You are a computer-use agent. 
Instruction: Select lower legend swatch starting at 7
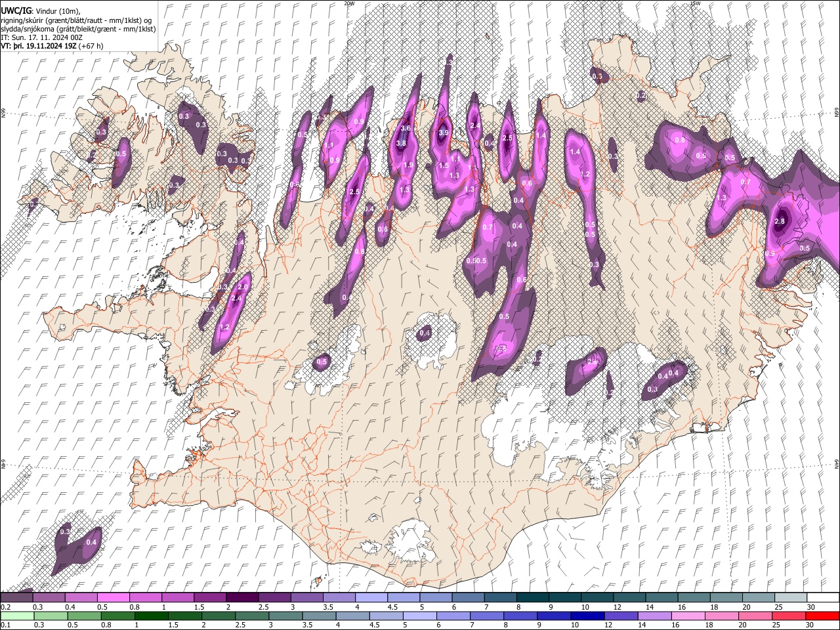(x=486, y=616)
